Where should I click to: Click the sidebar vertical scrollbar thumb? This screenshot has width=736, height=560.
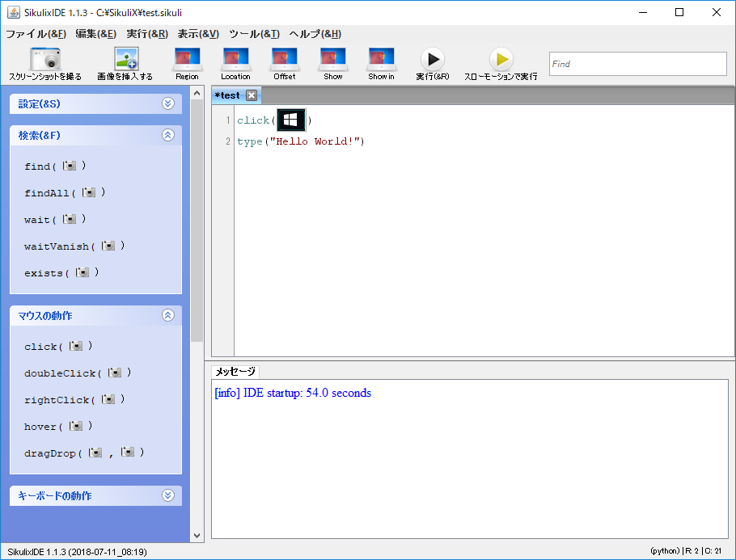(197, 221)
